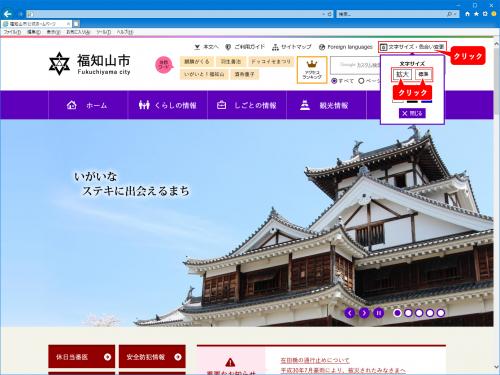Viewport: 500px width, 375px height.
Task: Select the ページ search radio button
Action: click(x=361, y=81)
